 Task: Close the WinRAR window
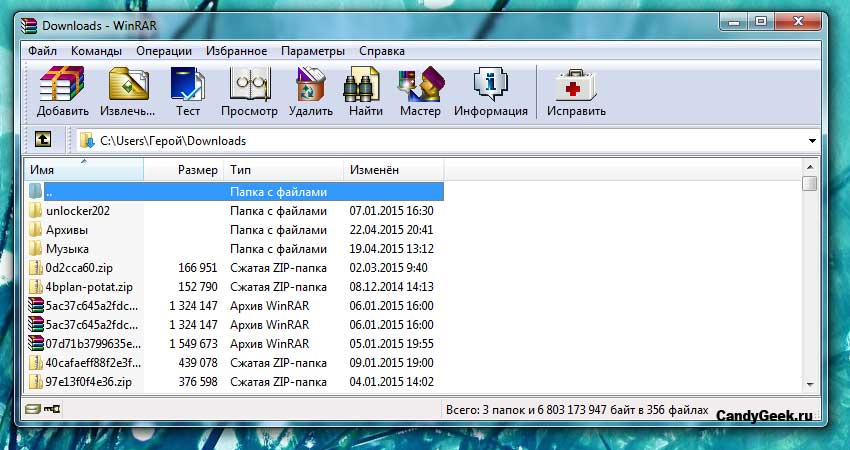pyautogui.click(x=798, y=22)
